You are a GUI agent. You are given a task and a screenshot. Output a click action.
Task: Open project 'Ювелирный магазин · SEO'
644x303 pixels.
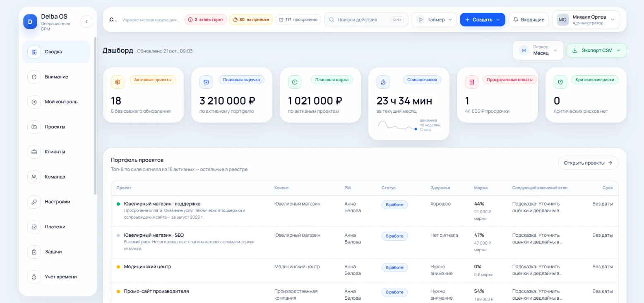coord(154,235)
